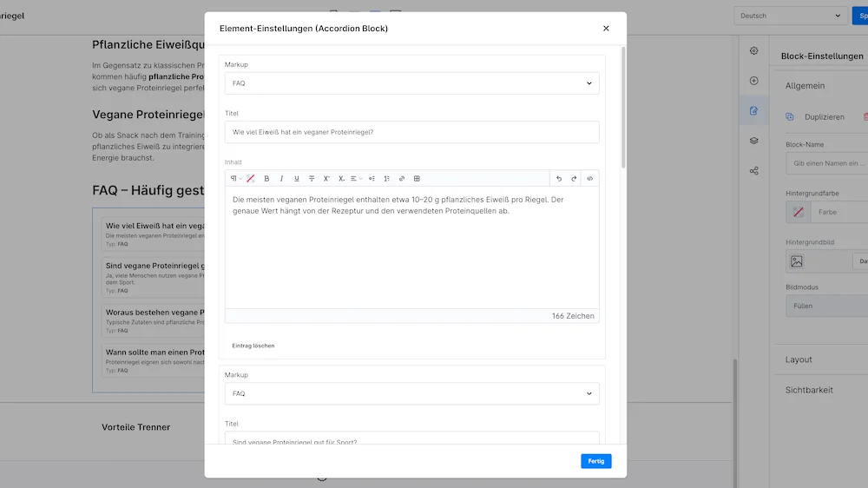The width and height of the screenshot is (868, 488).
Task: Click the Farbe input field
Action: 839,212
